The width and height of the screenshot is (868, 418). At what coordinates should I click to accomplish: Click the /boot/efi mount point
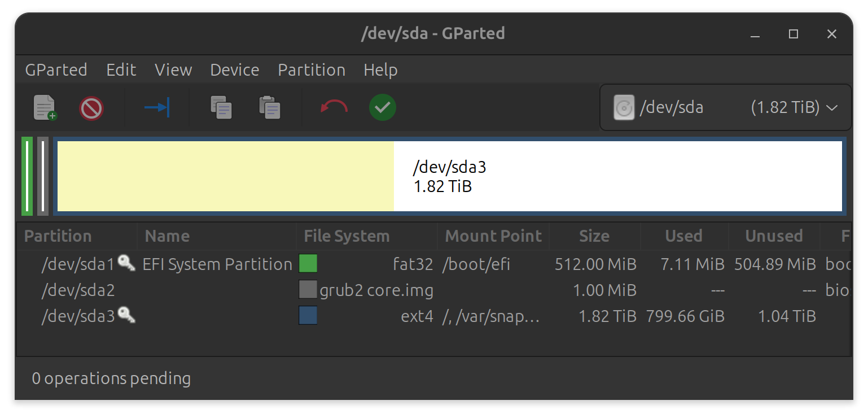tap(476, 264)
